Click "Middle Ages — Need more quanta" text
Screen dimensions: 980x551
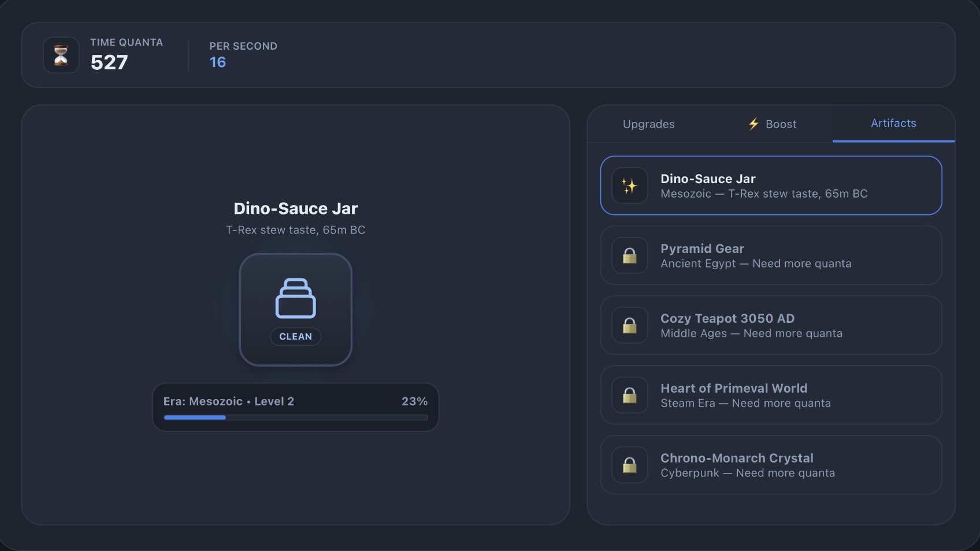click(751, 334)
